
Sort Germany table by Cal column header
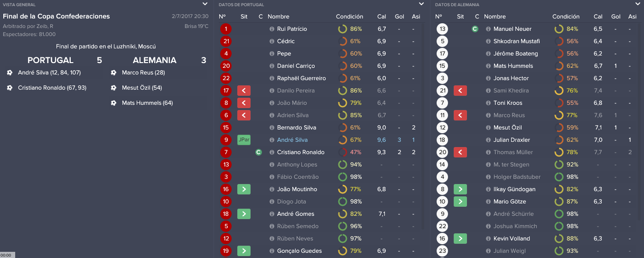(598, 17)
